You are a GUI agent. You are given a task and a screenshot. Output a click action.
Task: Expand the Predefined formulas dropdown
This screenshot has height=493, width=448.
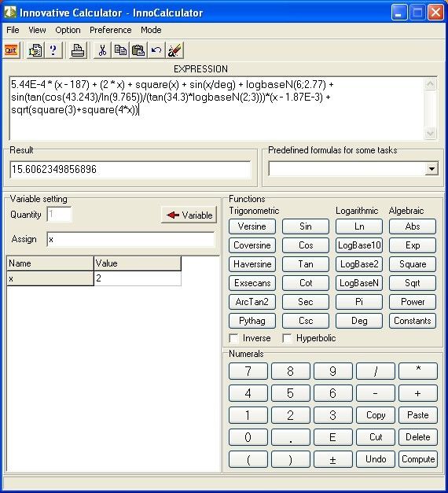click(x=431, y=169)
